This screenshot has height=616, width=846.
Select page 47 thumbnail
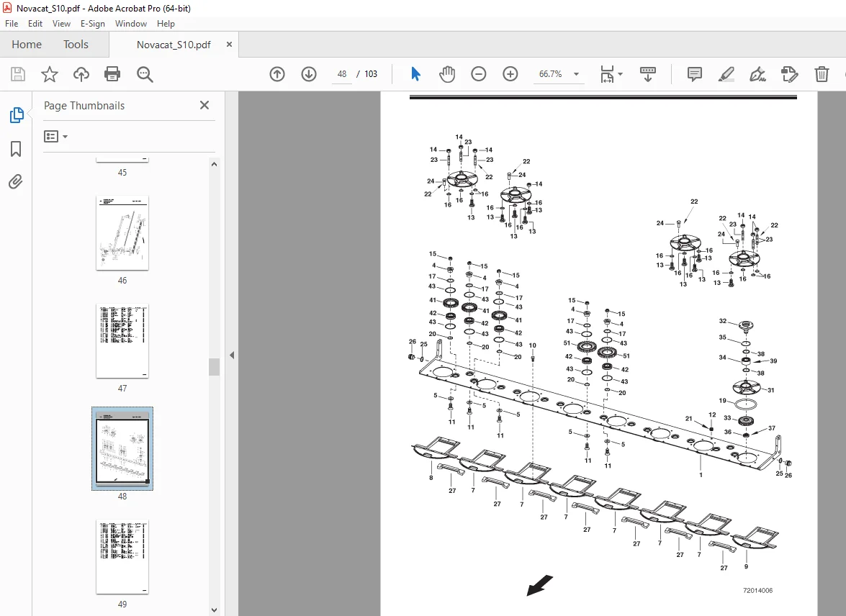(122, 341)
